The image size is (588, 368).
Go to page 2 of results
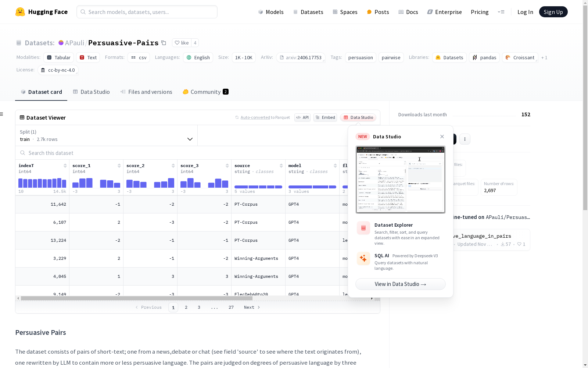186,307
